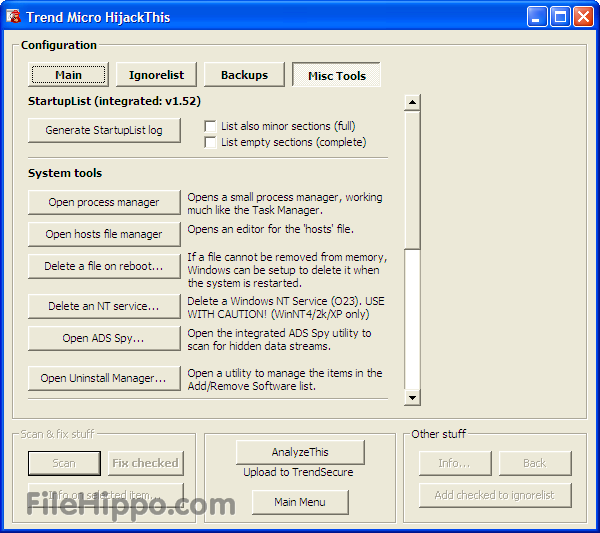The width and height of the screenshot is (600, 533).
Task: Tick List empty sections (complete) checkbox
Action: point(210,142)
